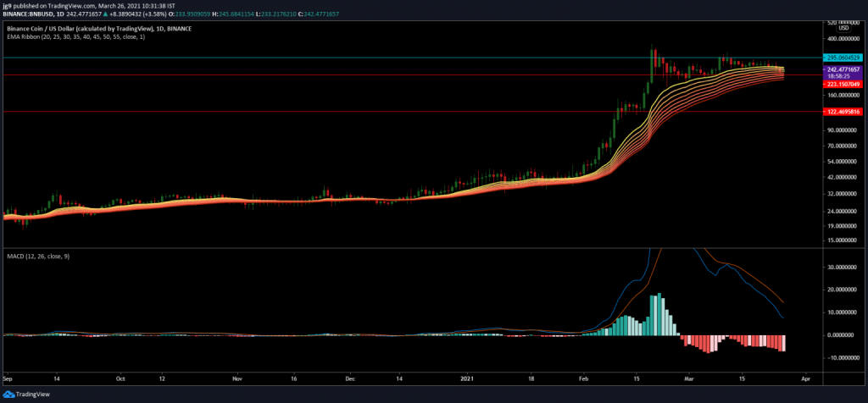This screenshot has width=868, height=403.
Task: Click the MACD (12, 26, close, 9) legend
Action: click(38, 257)
